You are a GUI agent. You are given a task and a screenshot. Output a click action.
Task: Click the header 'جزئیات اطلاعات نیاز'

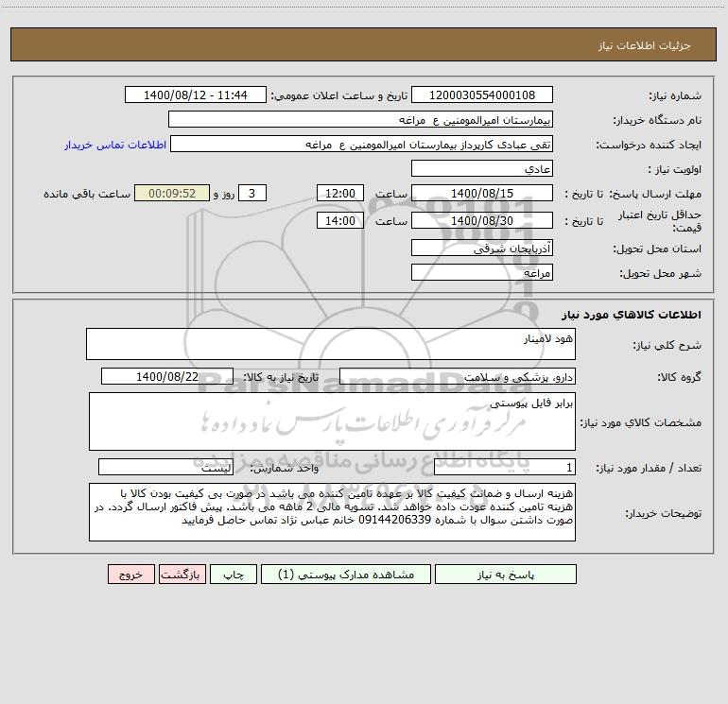pyautogui.click(x=645, y=45)
